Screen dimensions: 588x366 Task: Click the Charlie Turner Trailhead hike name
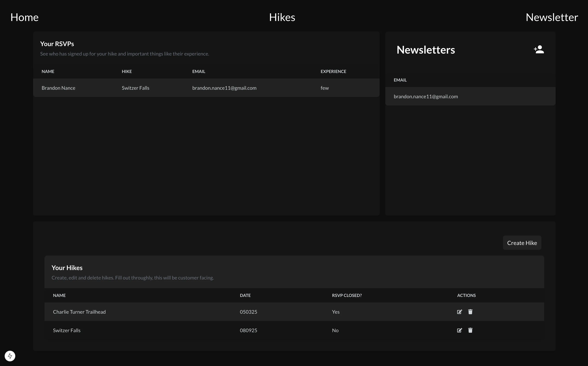79,312
